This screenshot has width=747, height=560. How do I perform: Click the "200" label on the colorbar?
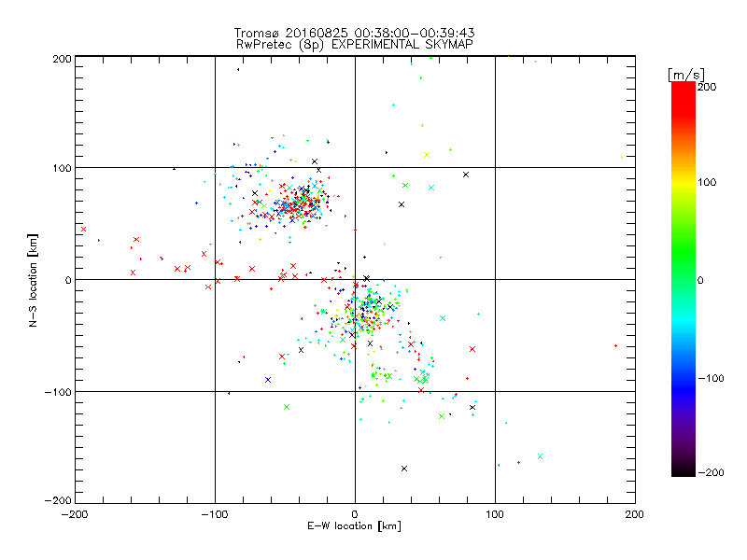pos(707,87)
